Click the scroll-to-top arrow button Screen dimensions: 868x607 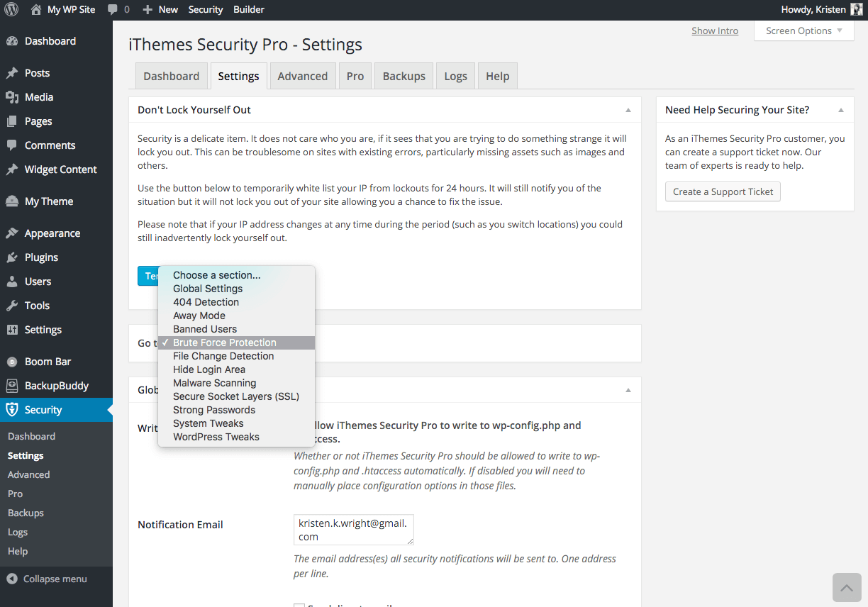coord(847,588)
